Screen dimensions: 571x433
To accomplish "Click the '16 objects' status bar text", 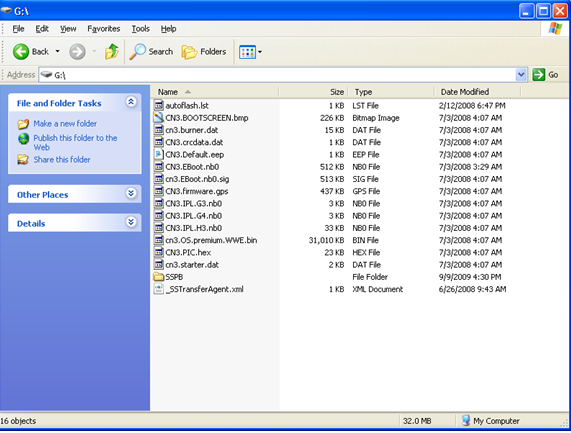I will [x=18, y=421].
